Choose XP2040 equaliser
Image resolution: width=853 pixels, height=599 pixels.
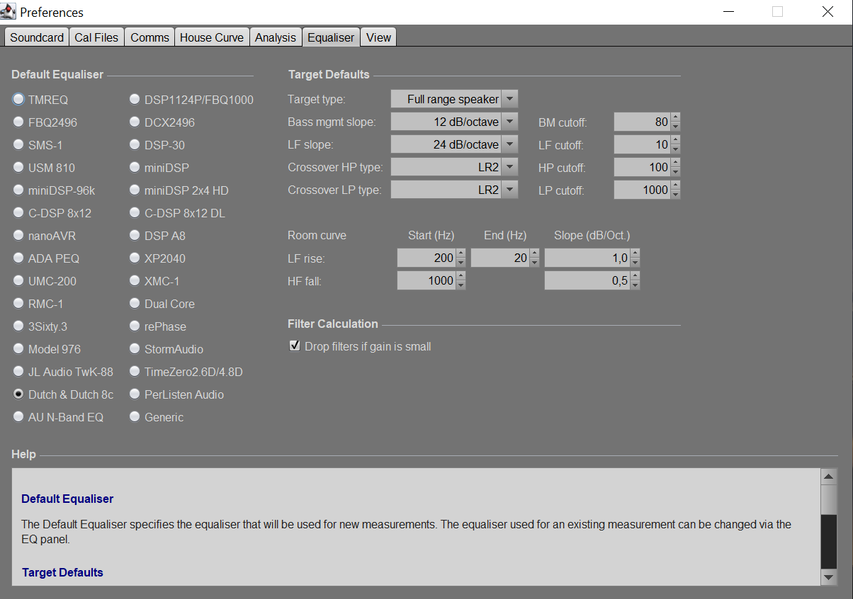pyautogui.click(x=134, y=258)
